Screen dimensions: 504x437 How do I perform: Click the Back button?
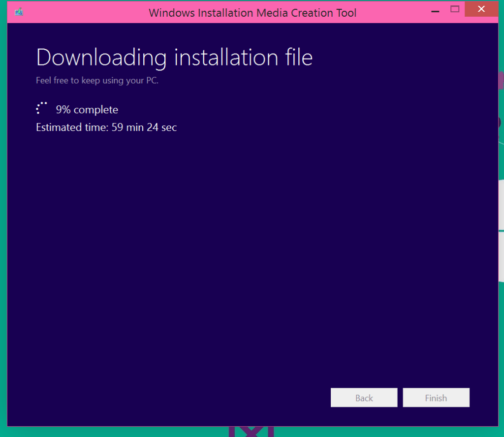[364, 398]
